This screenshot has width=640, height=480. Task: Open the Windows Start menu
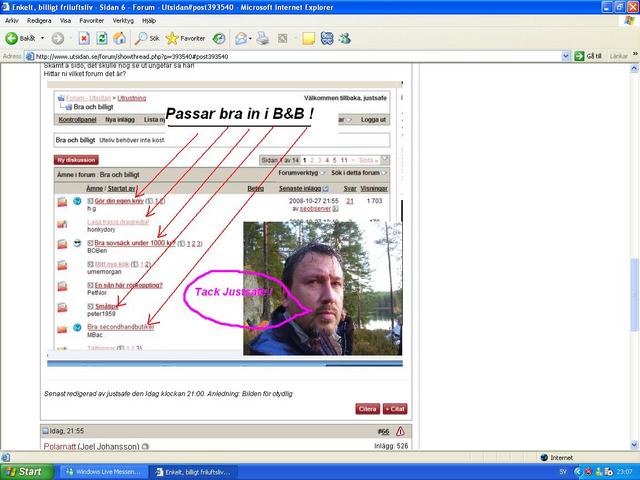27,472
